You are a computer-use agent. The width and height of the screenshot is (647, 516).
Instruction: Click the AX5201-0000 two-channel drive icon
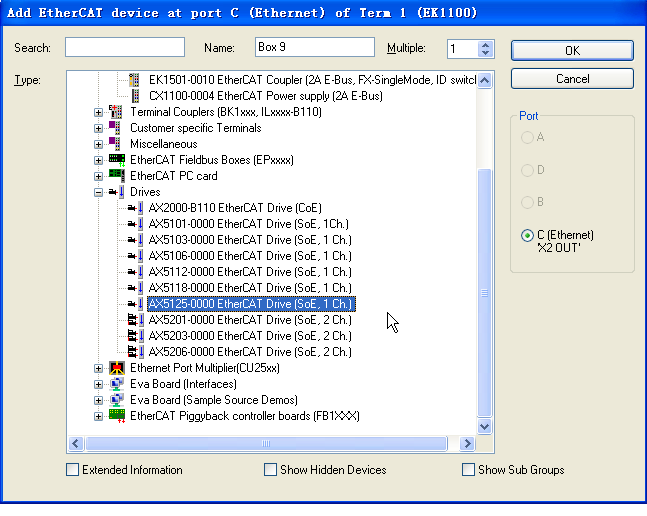(x=136, y=320)
